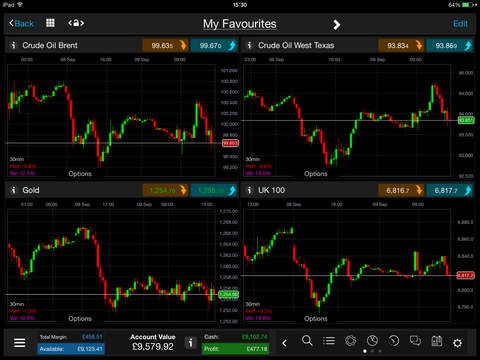Open the grid layout icon
The height and width of the screenshot is (360, 480).
[x=50, y=23]
